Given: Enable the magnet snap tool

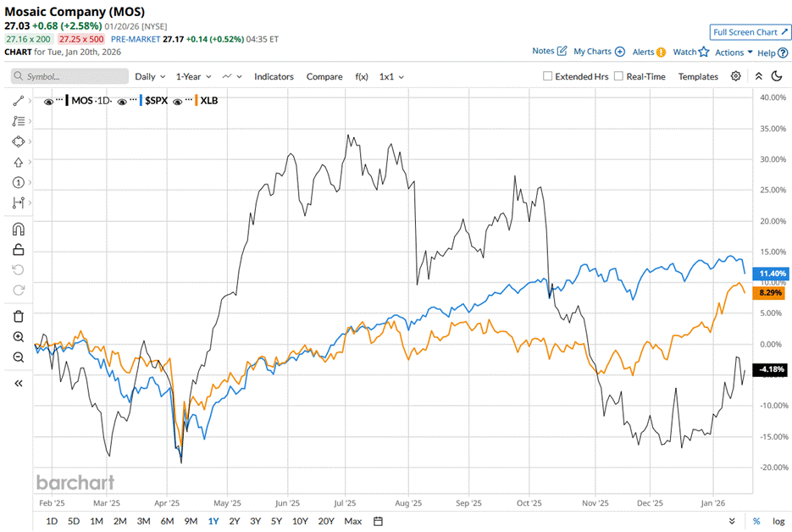Looking at the screenshot, I should 19,229.
